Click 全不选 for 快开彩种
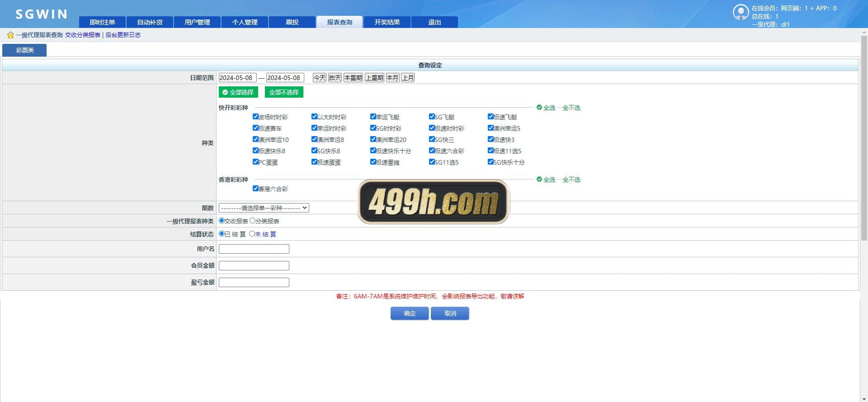Screen dimensions: 868x402 click(571, 108)
